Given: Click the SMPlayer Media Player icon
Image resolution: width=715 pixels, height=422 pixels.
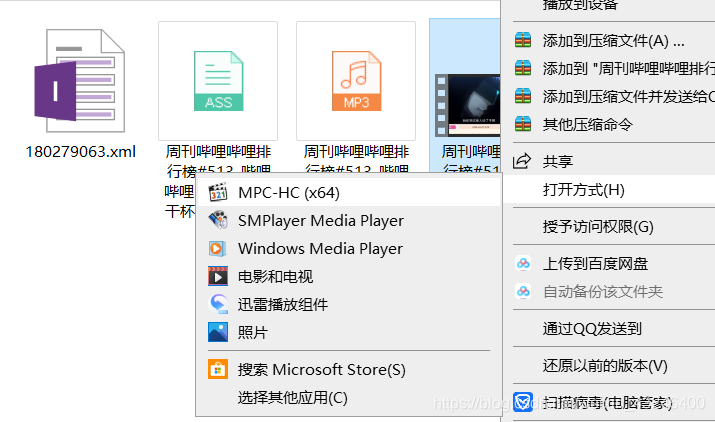Looking at the screenshot, I should [218, 220].
